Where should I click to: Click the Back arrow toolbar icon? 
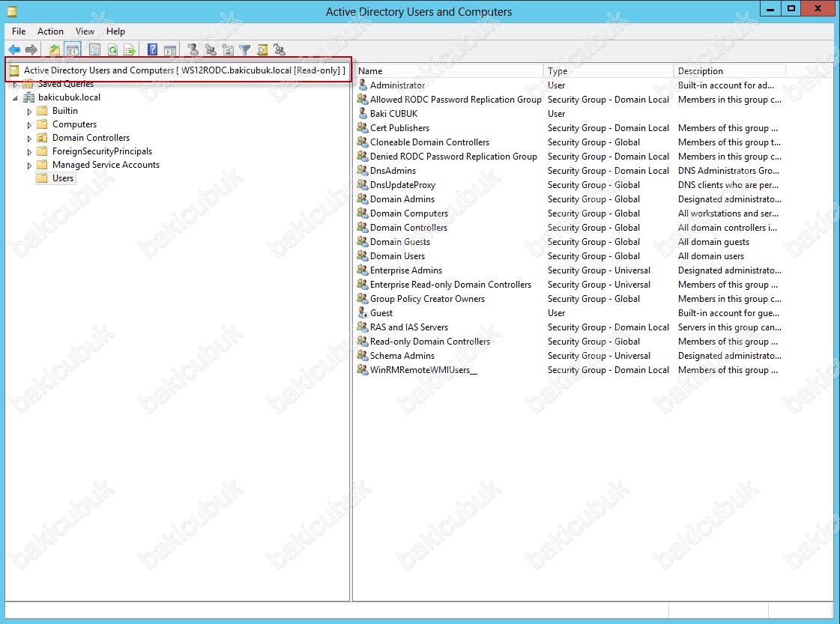point(14,49)
